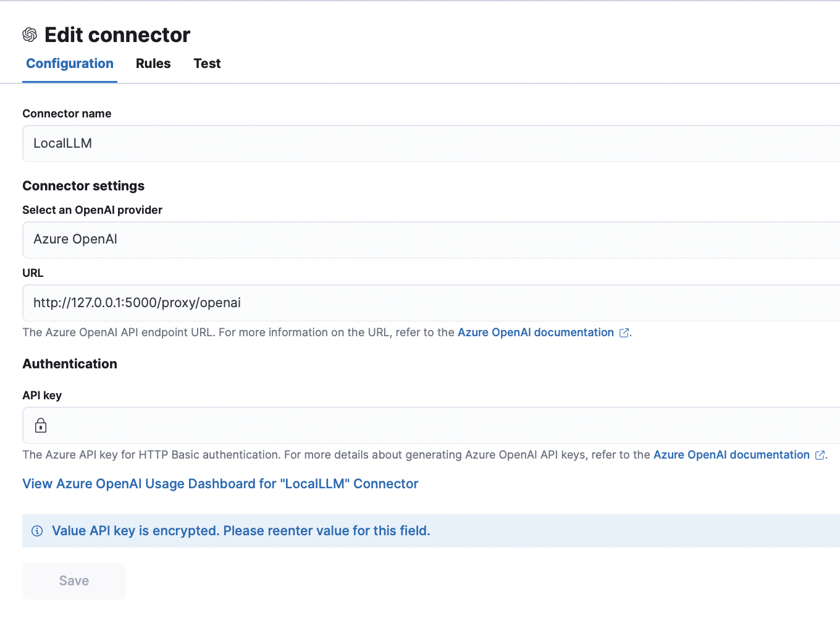
Task: View Azure OpenAI Usage Dashboard for LocalLLM
Action: (220, 484)
